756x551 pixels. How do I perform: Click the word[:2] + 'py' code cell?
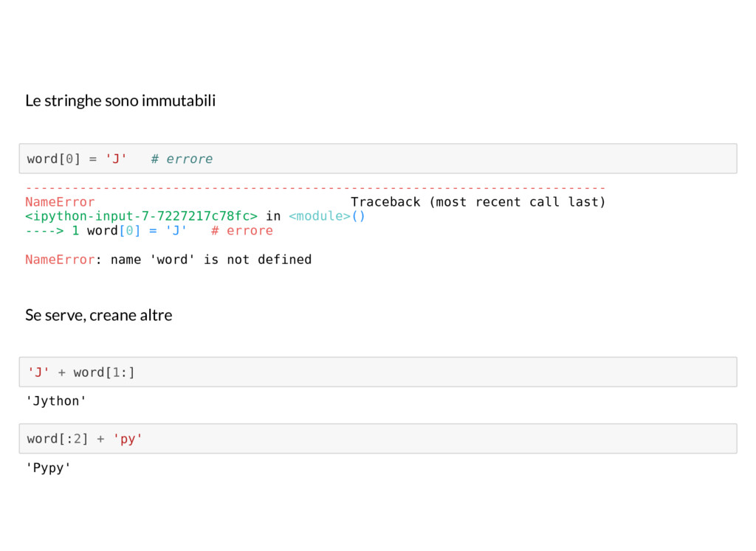pos(378,439)
